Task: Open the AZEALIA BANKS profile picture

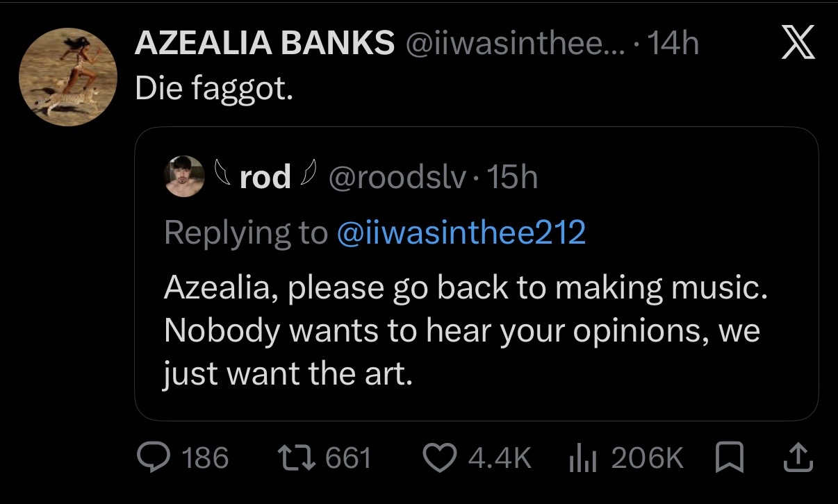Action: (66, 76)
